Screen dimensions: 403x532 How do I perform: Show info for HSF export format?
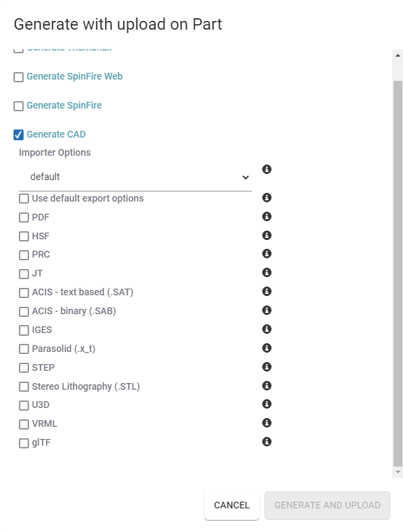tap(267, 235)
